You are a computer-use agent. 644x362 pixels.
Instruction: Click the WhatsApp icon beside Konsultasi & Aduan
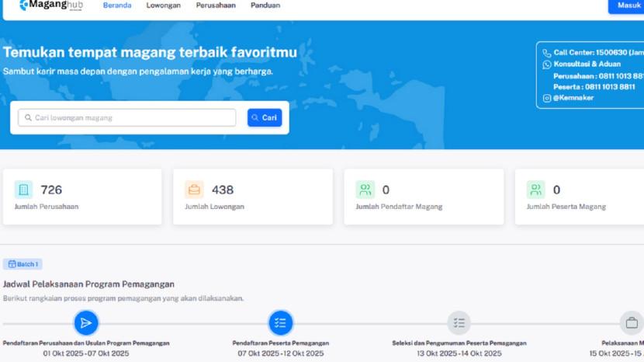547,64
